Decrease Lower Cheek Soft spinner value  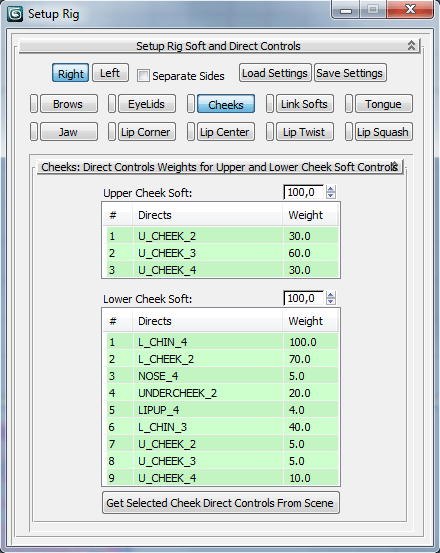pyautogui.click(x=331, y=302)
